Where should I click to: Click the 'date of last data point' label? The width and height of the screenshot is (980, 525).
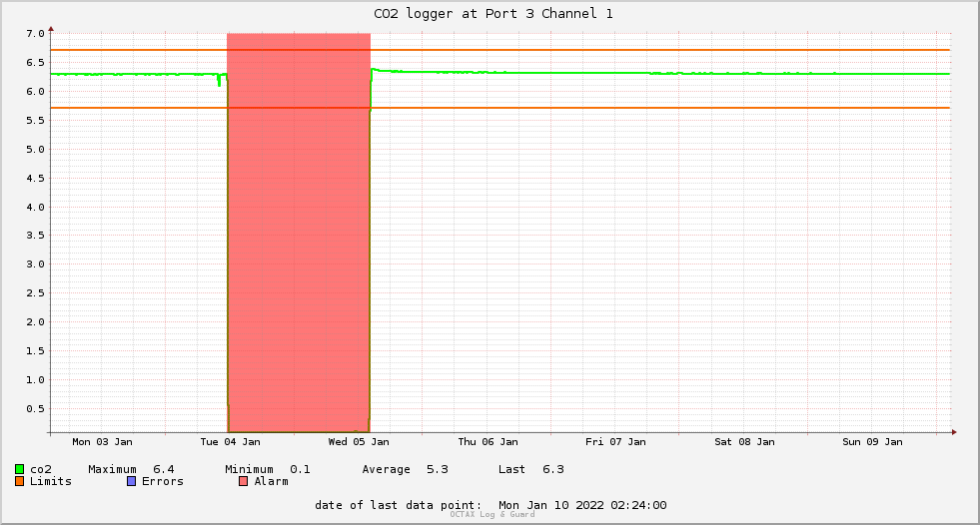[399, 505]
